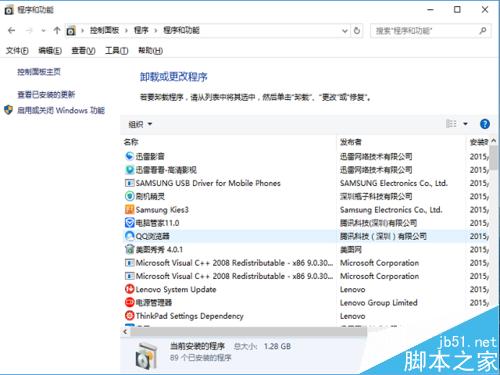Select the 电源管理器 icon
500x375 pixels.
[x=129, y=302]
